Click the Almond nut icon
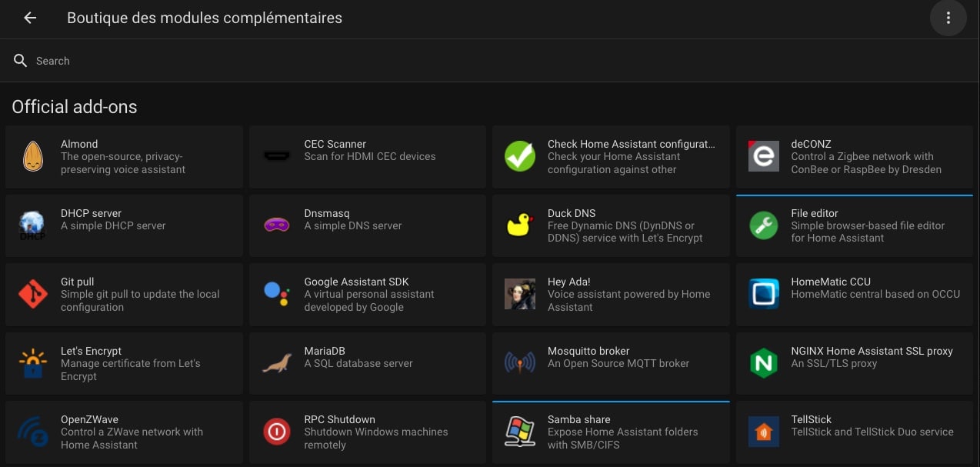The image size is (980, 467). pyautogui.click(x=33, y=156)
